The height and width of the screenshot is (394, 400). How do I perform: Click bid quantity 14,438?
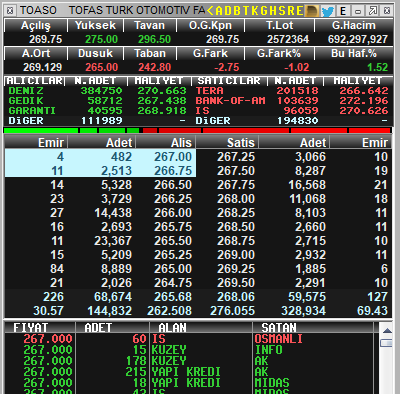point(113,213)
